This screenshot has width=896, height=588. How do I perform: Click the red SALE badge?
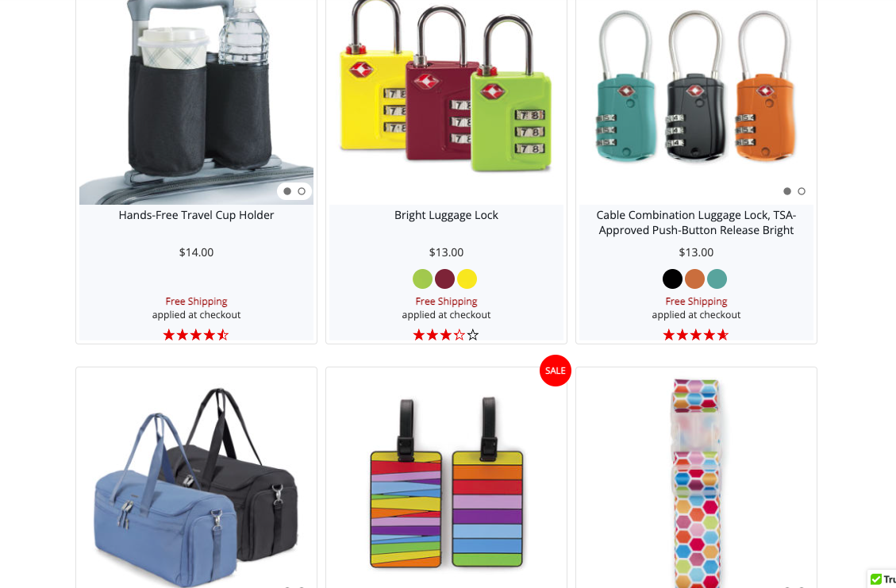pyautogui.click(x=556, y=371)
